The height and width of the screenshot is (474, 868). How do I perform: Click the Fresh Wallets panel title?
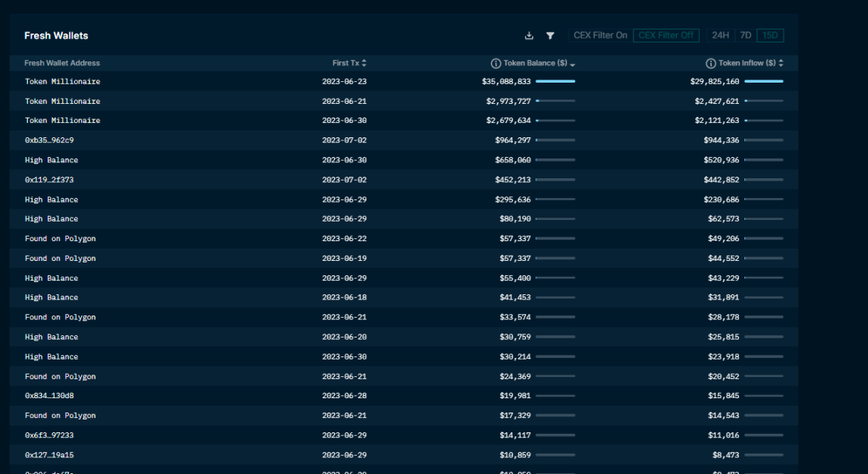click(56, 36)
